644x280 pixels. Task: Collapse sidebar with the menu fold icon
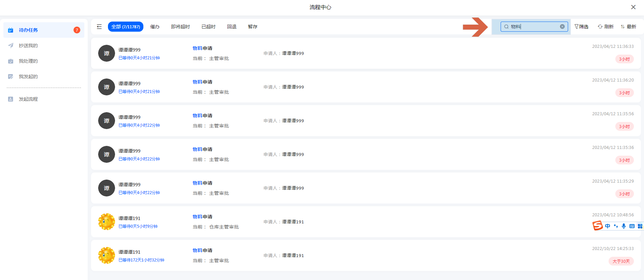[x=99, y=27]
